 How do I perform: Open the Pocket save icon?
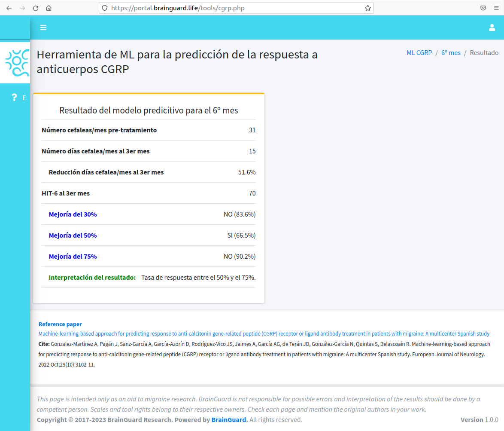[x=483, y=8]
